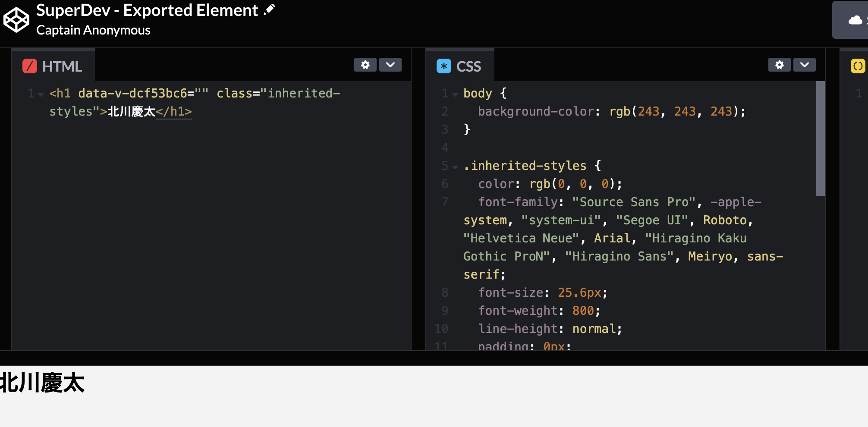Screen dimensions: 868x427
Task: Collapse the body rule fold arrow
Action: [455, 94]
